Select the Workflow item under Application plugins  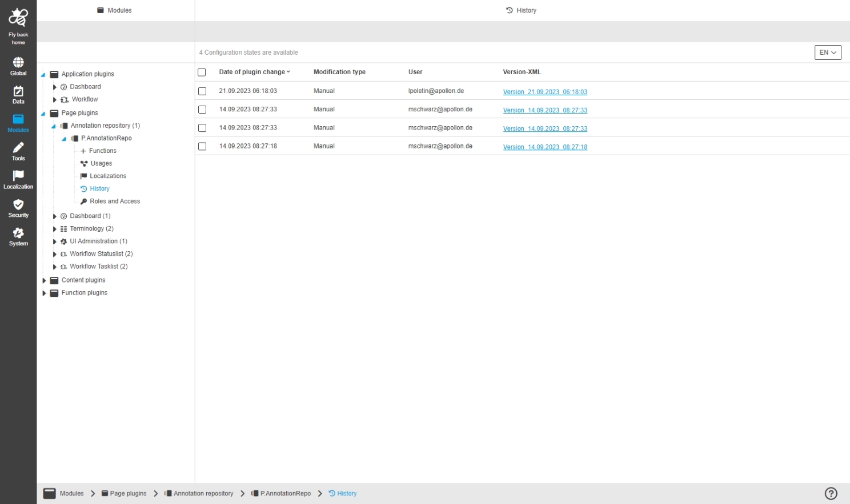point(85,99)
